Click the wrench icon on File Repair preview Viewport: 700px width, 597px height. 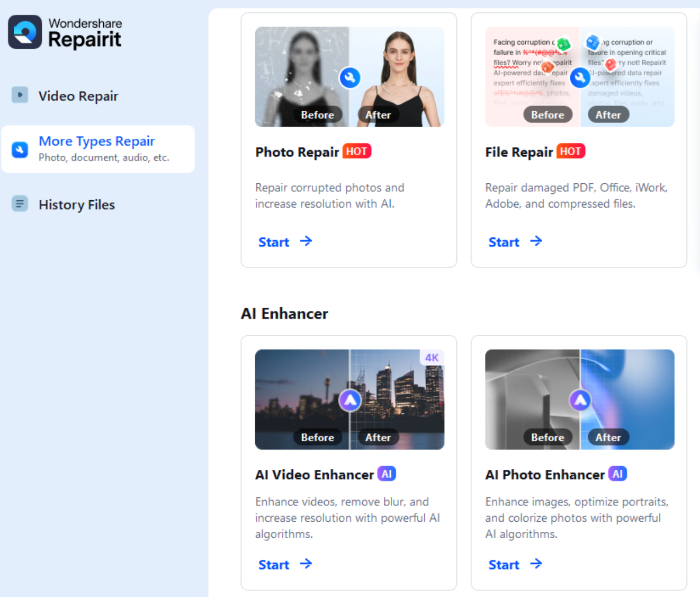[x=580, y=78]
